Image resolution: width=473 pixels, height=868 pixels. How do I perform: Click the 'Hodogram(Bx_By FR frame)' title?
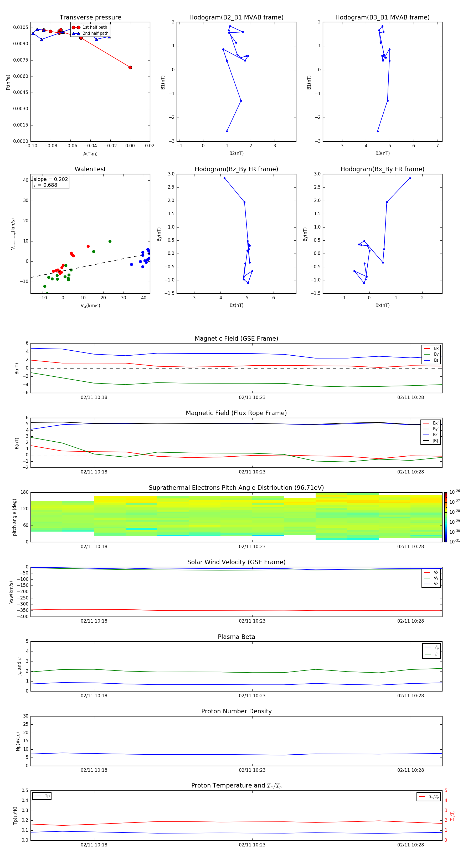tap(382, 169)
